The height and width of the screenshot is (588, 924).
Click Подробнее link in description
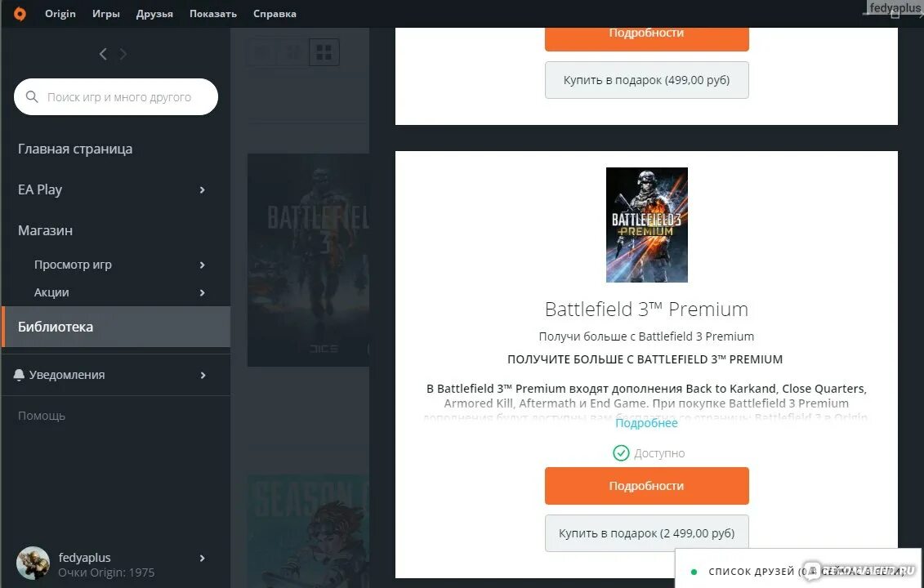646,423
